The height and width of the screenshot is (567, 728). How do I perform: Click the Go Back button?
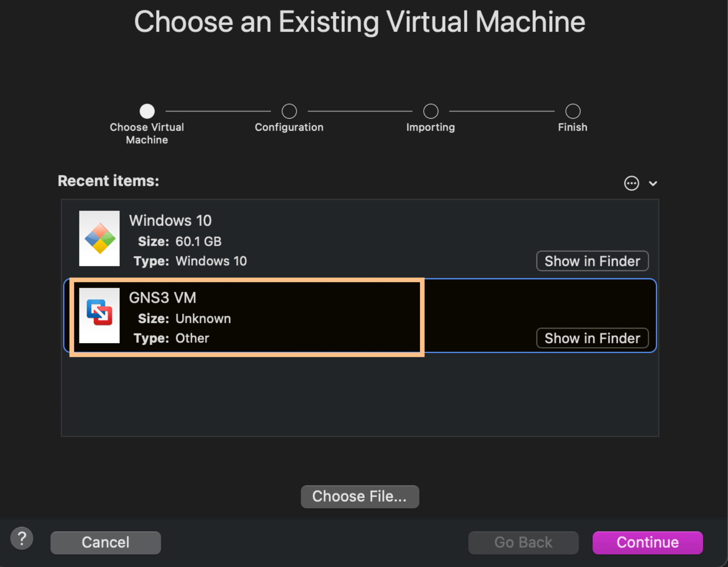[x=523, y=542]
